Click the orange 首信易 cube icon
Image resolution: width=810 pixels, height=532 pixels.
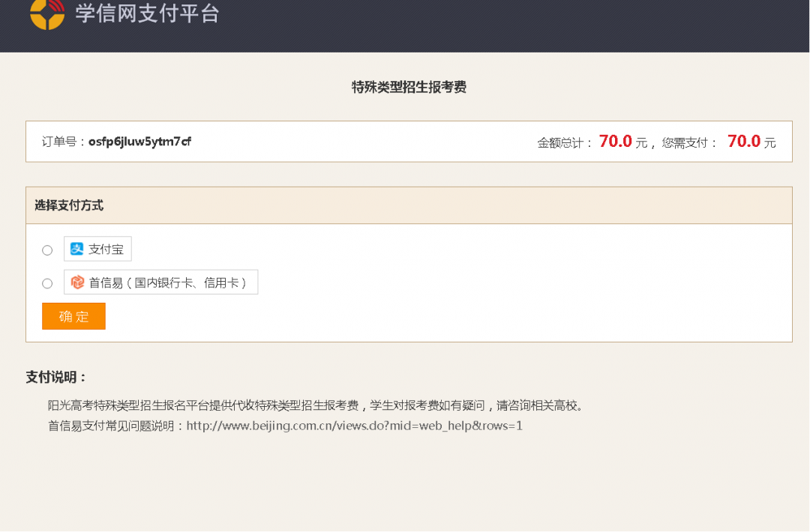(x=77, y=282)
